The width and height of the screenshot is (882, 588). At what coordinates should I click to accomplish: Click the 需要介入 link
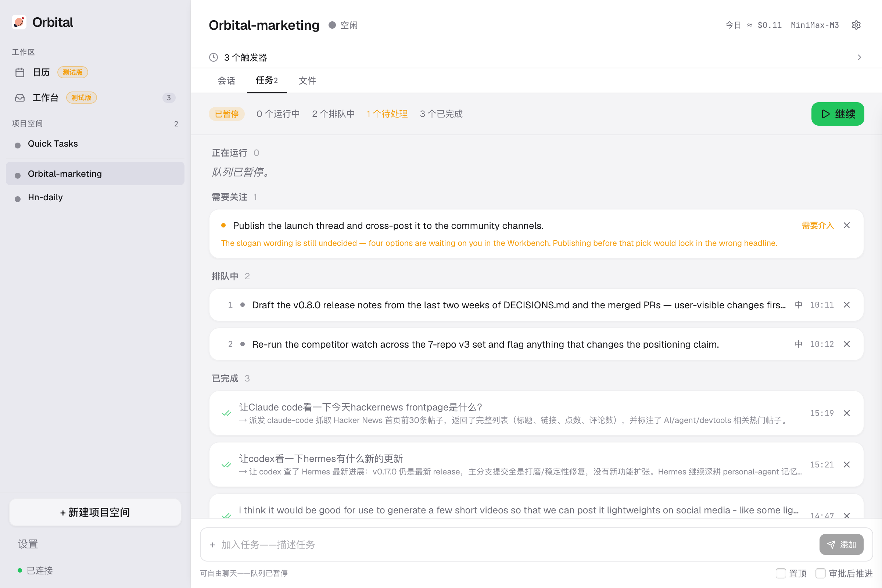(x=818, y=225)
